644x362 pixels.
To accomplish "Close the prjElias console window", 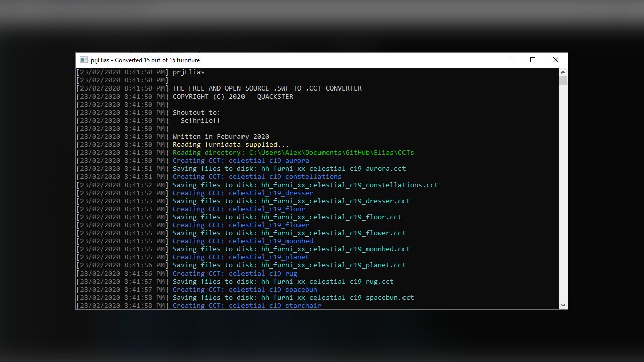I will [556, 60].
